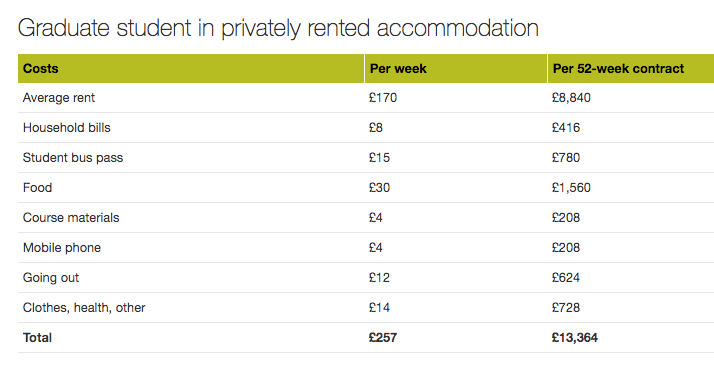Select the Clothes, health, other row
This screenshot has width=714, height=371.
pyautogui.click(x=366, y=308)
